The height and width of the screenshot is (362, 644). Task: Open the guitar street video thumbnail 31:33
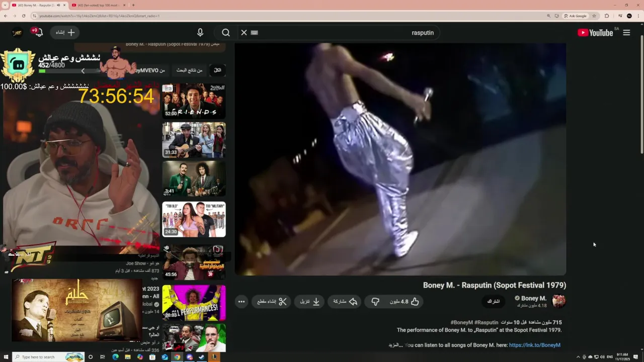194,140
